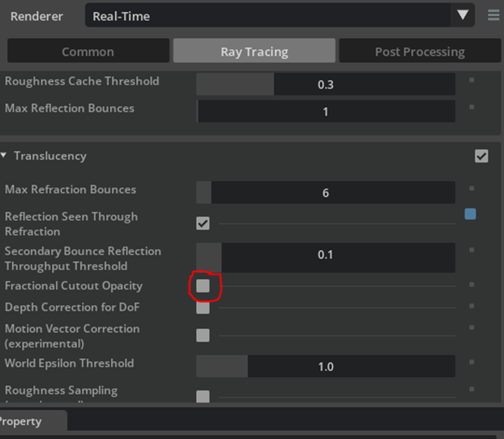Click reset dot beside Max Refraction Bounces

tap(472, 189)
